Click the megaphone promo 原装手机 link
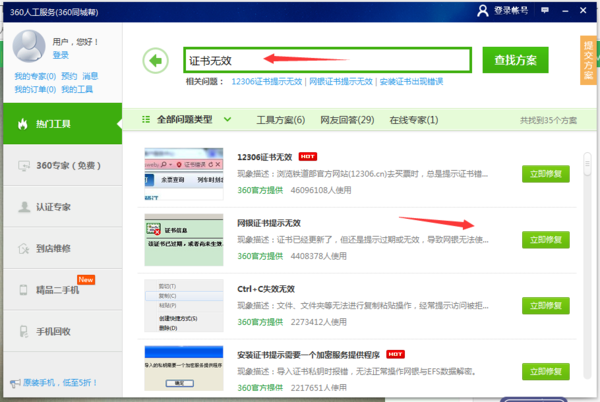Image resolution: width=600 pixels, height=402 pixels. [60, 383]
